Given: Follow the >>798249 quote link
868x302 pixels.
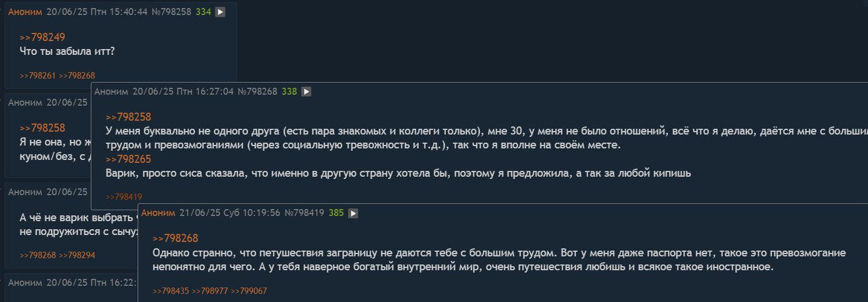Looking at the screenshot, I should 42,38.
